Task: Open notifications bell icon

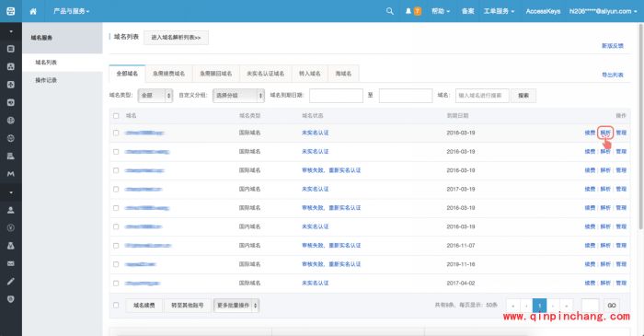Action: coord(408,11)
